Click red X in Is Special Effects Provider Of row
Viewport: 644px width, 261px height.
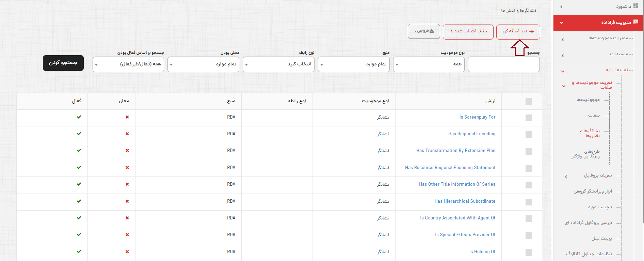[x=127, y=235]
